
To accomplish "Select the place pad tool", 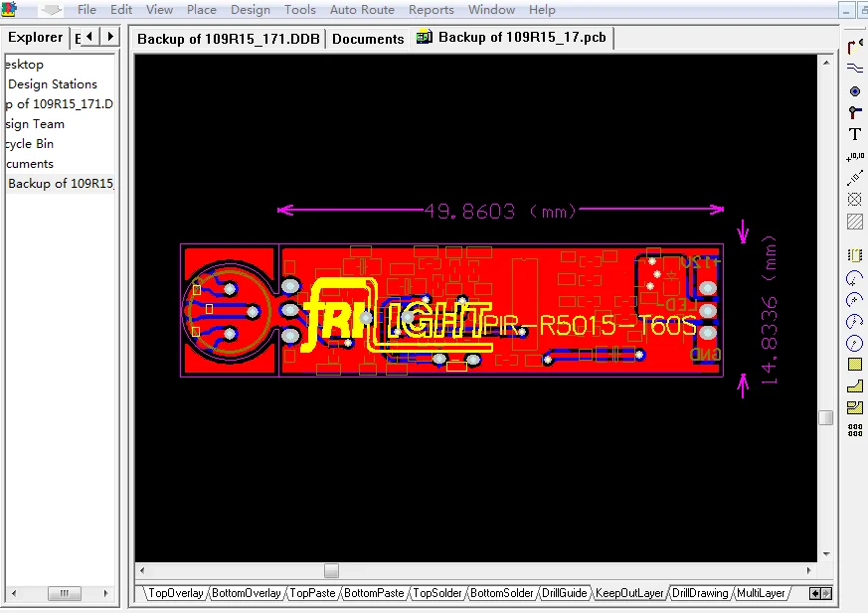I will pyautogui.click(x=855, y=91).
